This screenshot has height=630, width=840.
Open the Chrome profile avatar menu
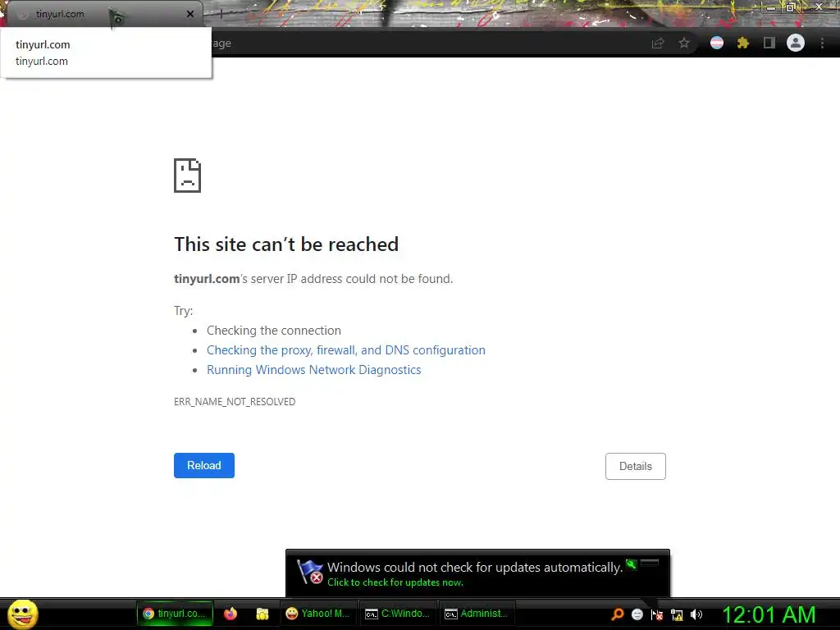click(796, 43)
